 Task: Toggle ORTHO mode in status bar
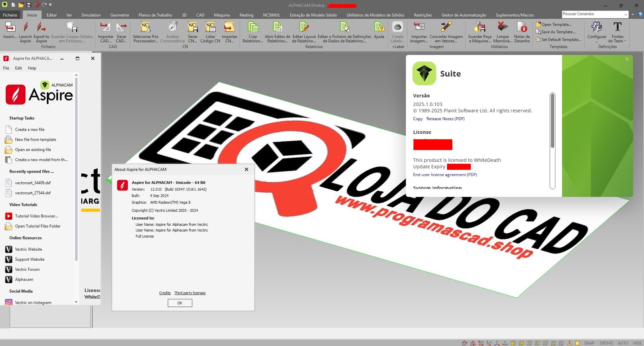(606, 343)
